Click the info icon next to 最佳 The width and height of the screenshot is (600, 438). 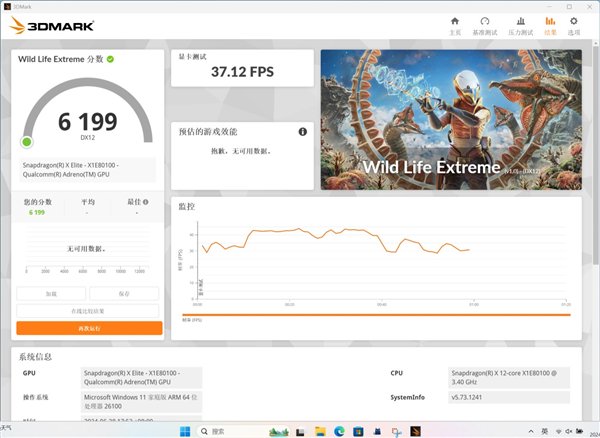pos(146,202)
